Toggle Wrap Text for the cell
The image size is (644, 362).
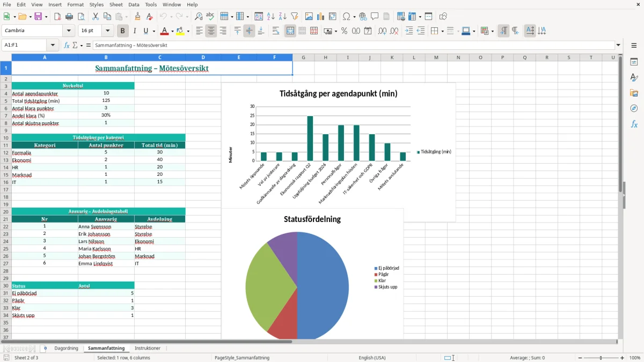point(275,31)
